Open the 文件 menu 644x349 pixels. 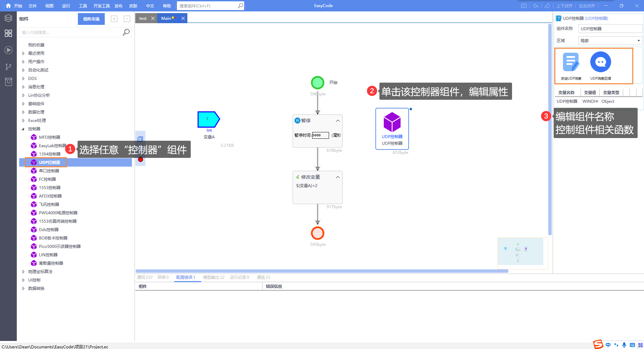click(33, 6)
